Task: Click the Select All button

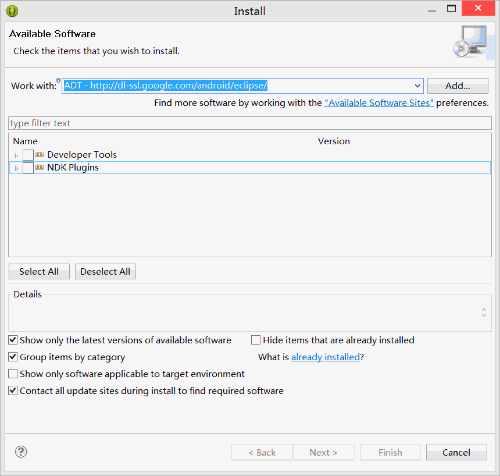Action: click(x=39, y=272)
